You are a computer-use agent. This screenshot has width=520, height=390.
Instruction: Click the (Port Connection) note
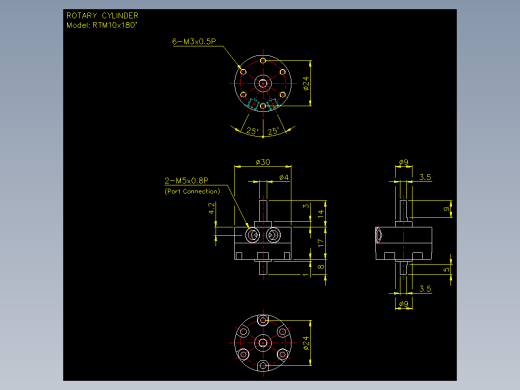(x=192, y=191)
